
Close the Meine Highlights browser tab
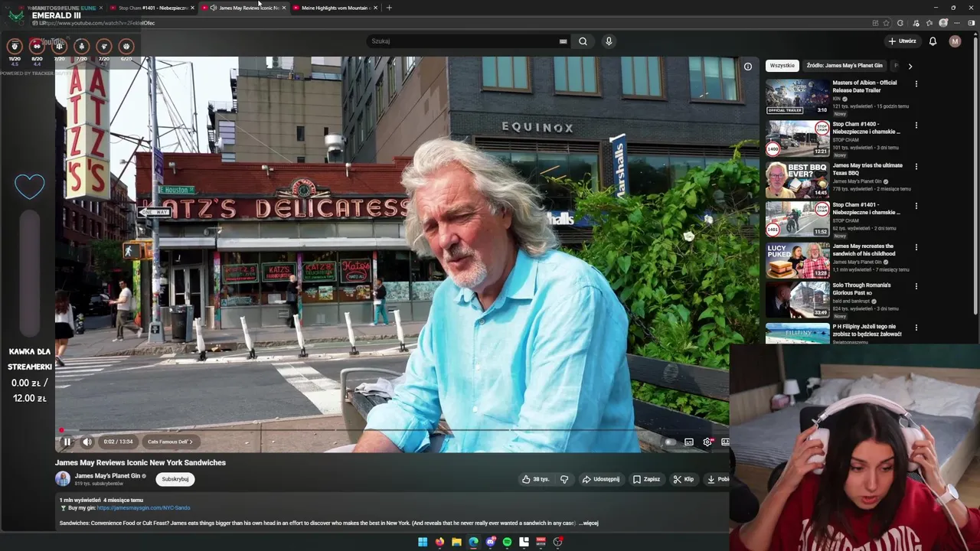tap(375, 8)
